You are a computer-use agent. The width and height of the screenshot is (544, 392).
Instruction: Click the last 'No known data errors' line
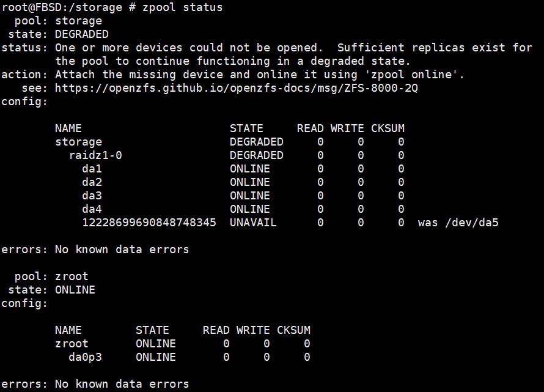coord(122,384)
